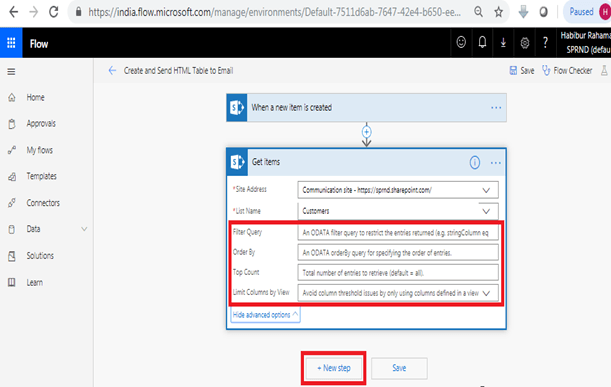
Task: Open Templates in left navigation
Action: click(41, 176)
